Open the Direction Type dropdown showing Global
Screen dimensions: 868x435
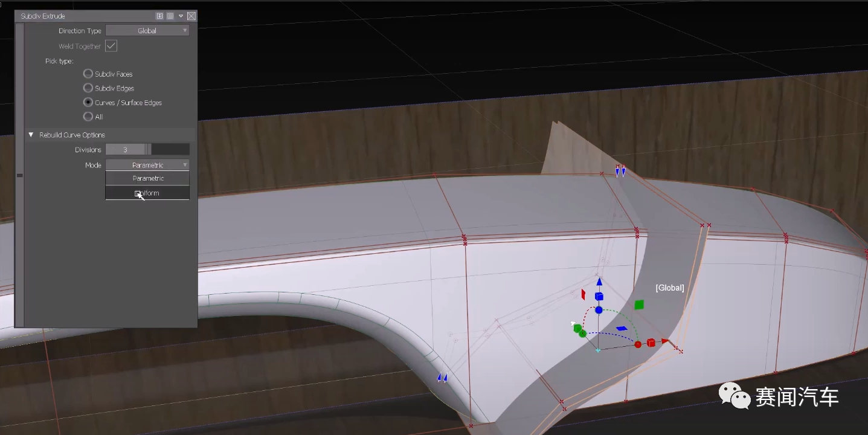[x=147, y=30]
